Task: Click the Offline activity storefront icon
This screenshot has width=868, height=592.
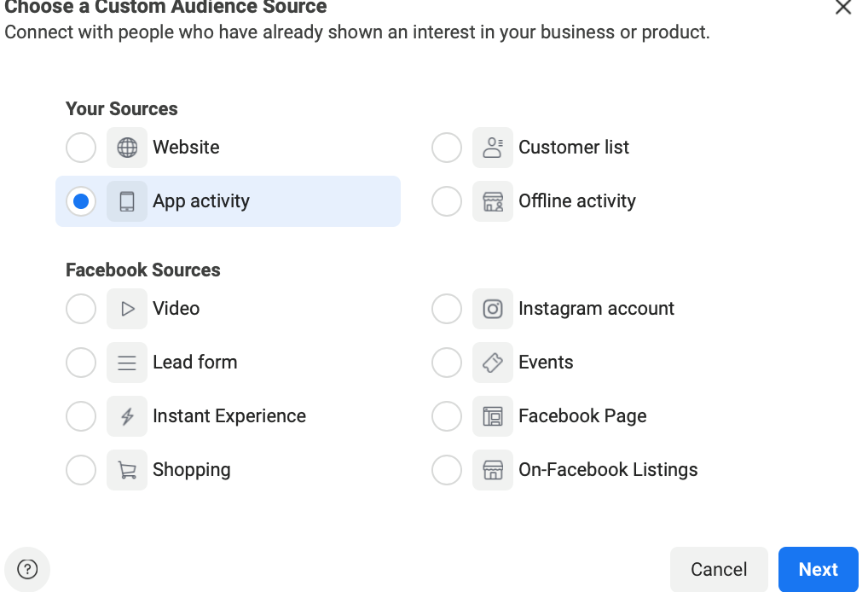Action: pos(493,200)
